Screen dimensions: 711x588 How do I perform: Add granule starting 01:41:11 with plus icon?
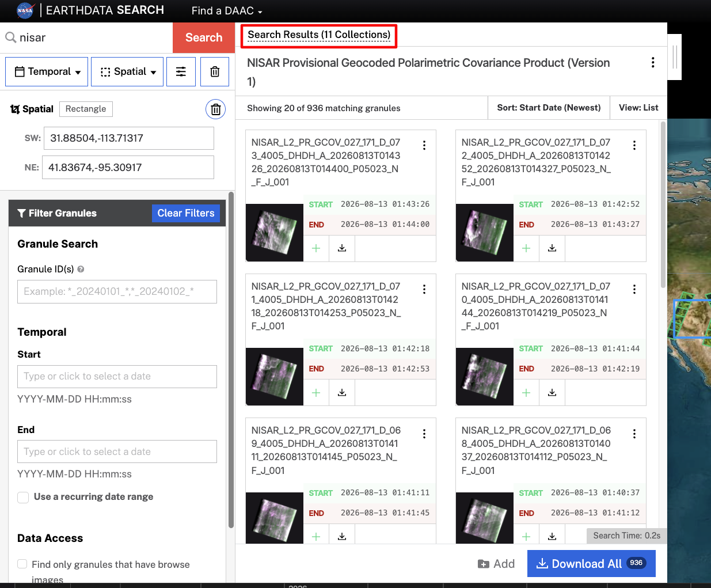click(x=316, y=536)
